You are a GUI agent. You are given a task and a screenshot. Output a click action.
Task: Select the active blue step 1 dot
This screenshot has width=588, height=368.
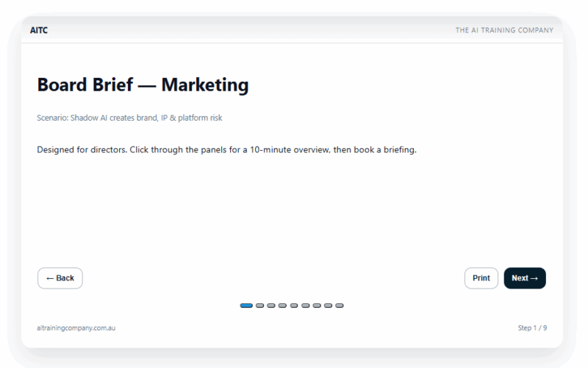click(246, 305)
